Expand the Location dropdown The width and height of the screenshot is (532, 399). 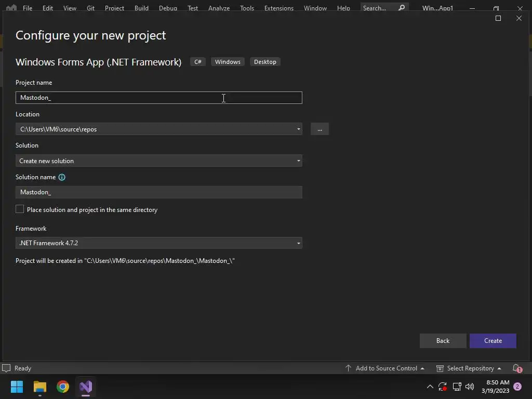pyautogui.click(x=299, y=129)
